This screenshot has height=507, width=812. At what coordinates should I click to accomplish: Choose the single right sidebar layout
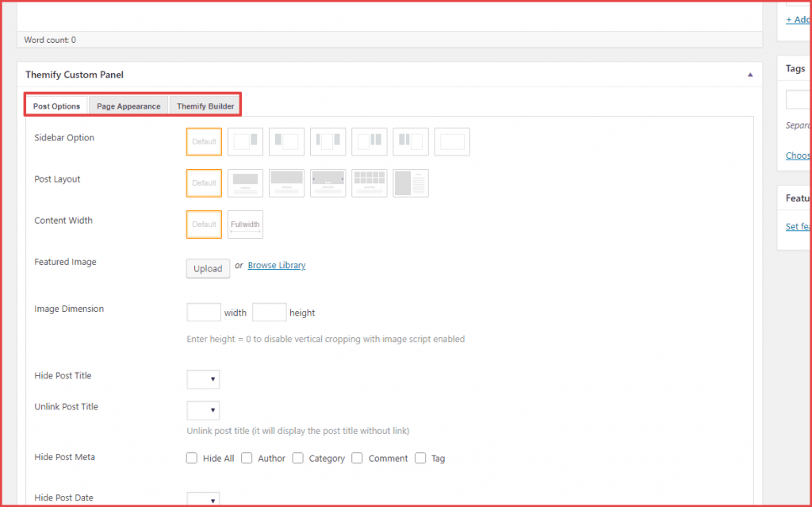246,141
